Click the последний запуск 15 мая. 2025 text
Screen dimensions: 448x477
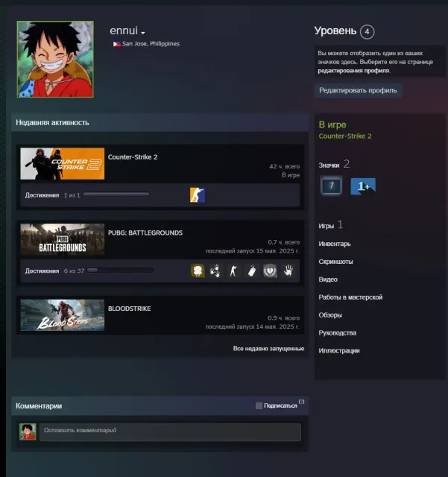252,251
